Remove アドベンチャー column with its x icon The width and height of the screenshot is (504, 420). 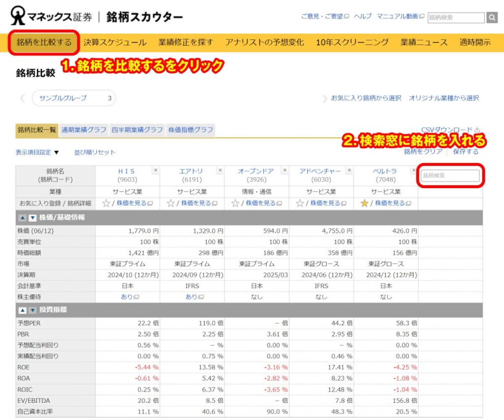pos(349,170)
